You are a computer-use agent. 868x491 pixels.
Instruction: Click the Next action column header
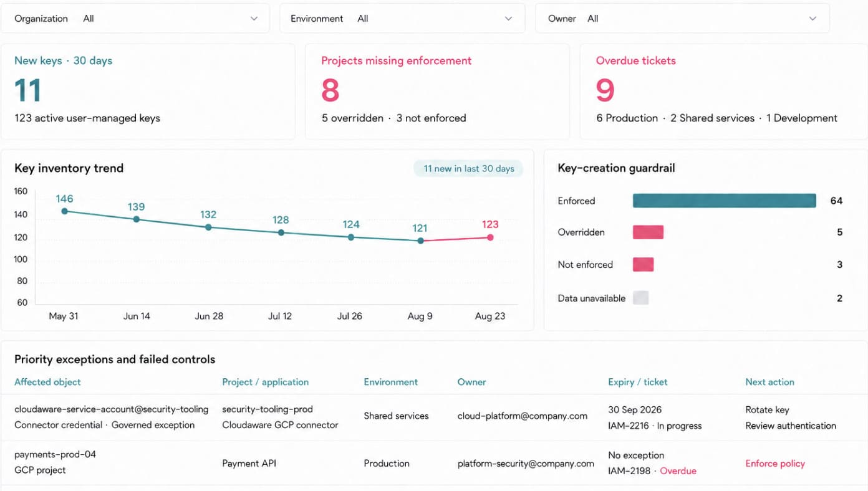click(x=769, y=382)
